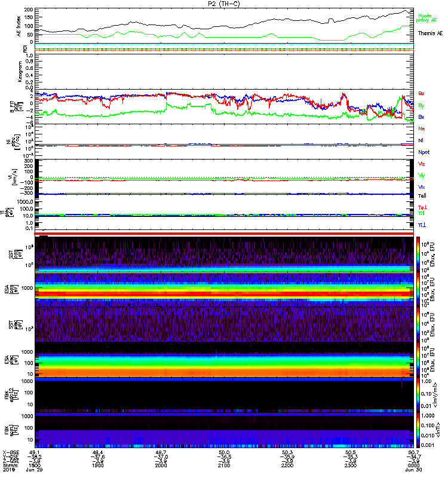Screen dimensions: 448x478
Task: Click the blue Vix velocity legend label
Action: (x=421, y=187)
